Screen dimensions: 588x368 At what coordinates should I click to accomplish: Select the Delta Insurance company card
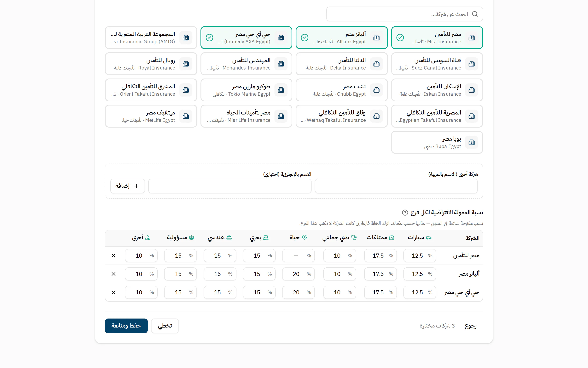tap(341, 64)
